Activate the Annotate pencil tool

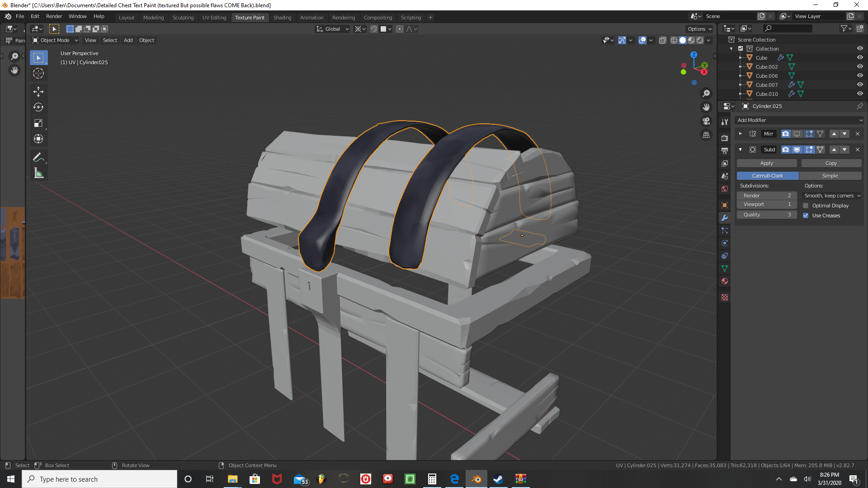click(38, 157)
